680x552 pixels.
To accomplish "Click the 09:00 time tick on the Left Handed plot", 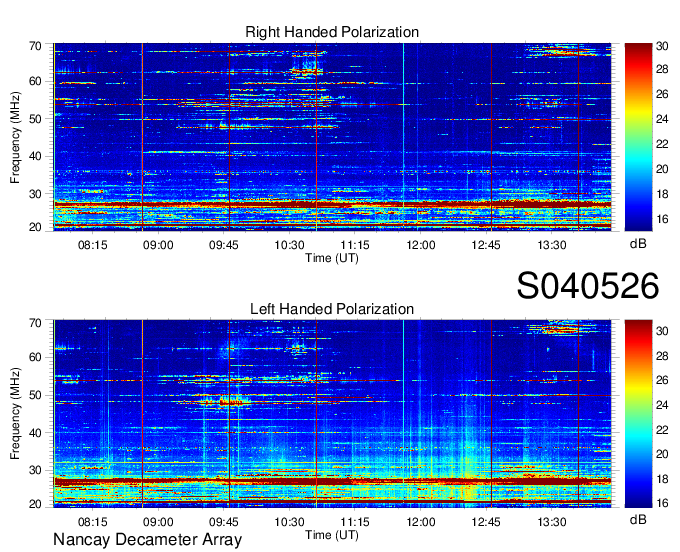I will pos(158,522).
